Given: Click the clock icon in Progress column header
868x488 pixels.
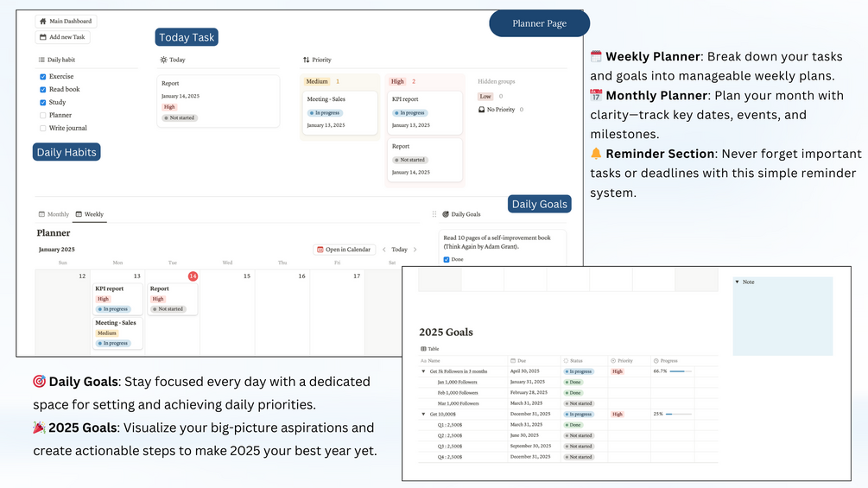Looking at the screenshot, I should coord(656,361).
